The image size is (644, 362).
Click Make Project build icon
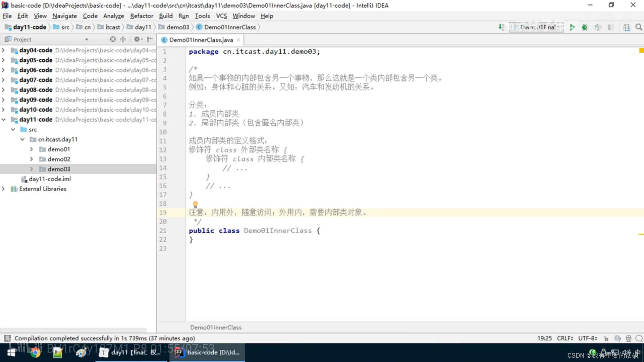pyautogui.click(x=501, y=27)
